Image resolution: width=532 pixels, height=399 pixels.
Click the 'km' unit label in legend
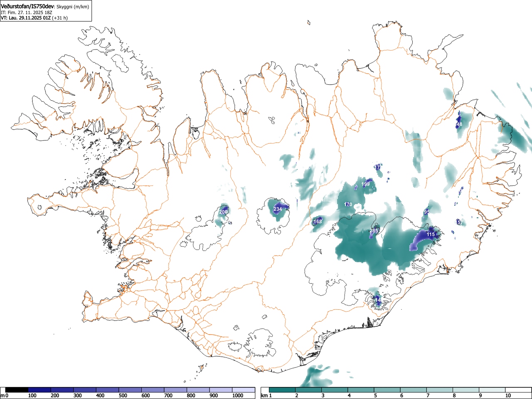(x=264, y=396)
